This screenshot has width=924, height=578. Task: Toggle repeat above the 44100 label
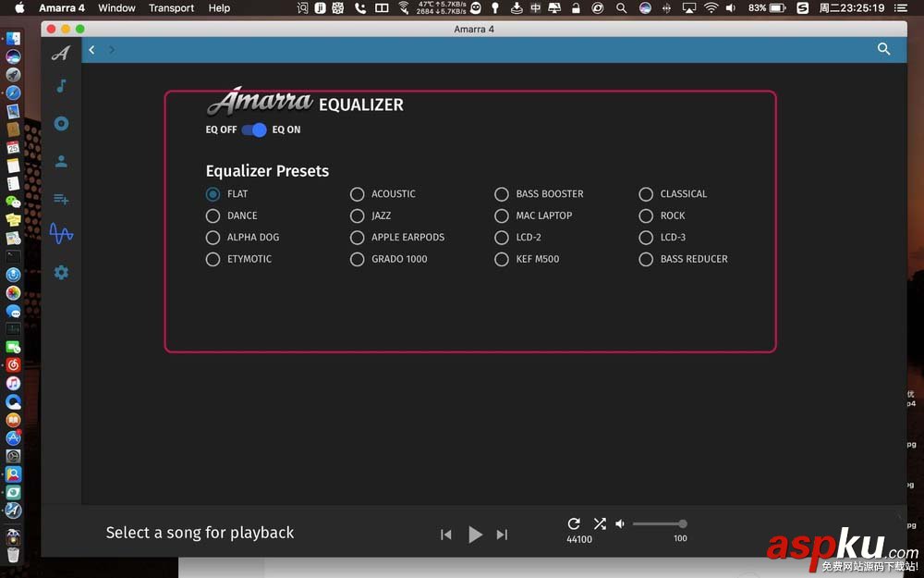tap(574, 523)
